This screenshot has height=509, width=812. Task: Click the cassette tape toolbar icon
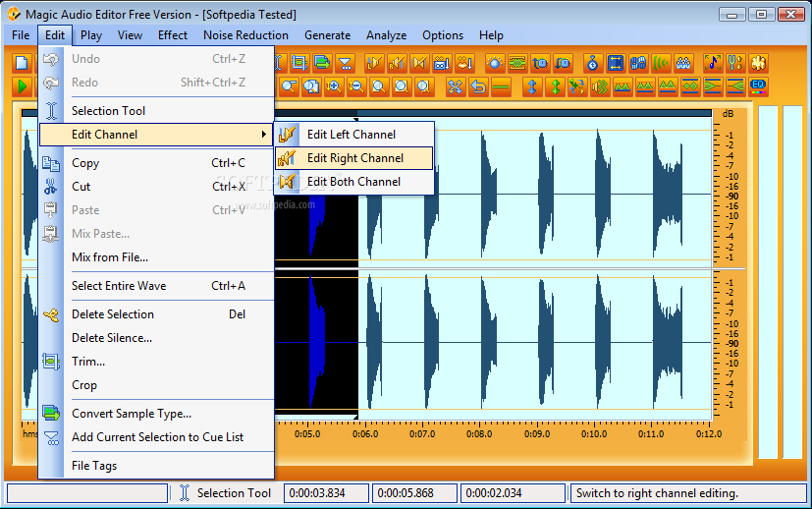tap(442, 63)
